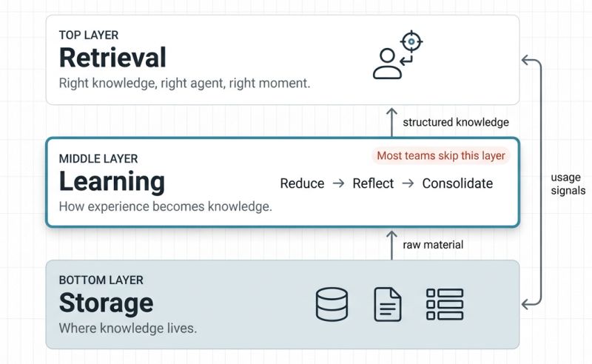Select the Retrieval heading
The height and width of the screenshot is (364, 592).
pos(112,57)
